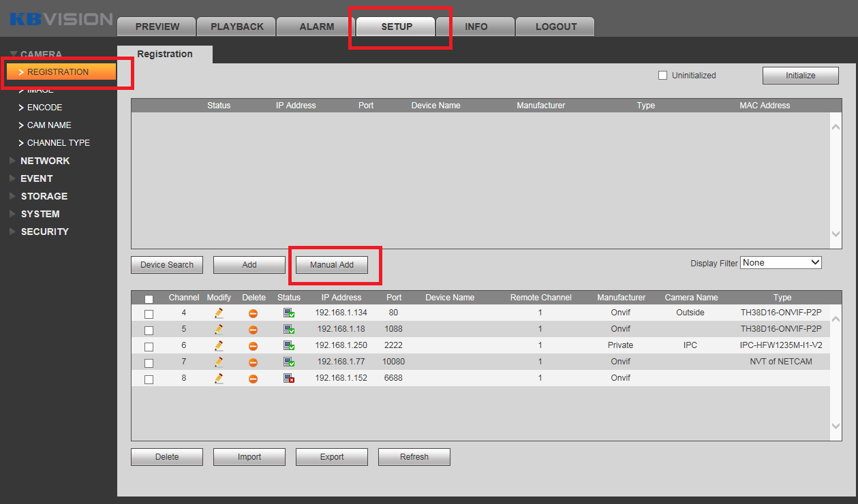Click the status icon for channel 4
Image resolution: width=858 pixels, height=504 pixels.
point(289,313)
